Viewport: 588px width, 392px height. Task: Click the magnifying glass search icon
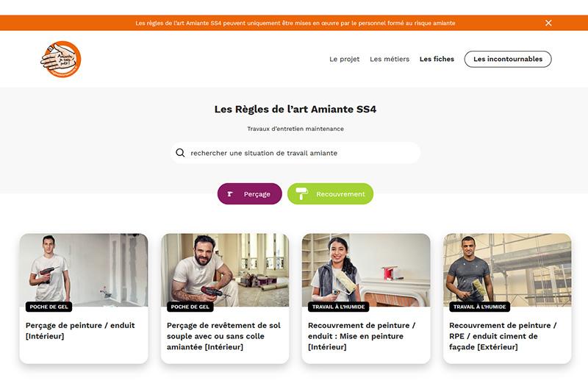coord(180,153)
